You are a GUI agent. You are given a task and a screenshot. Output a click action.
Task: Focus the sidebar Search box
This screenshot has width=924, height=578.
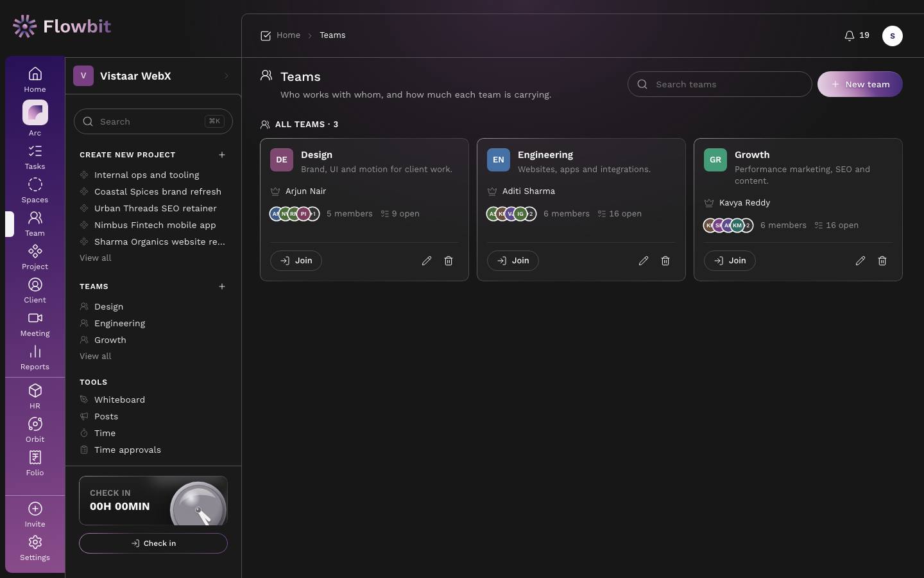[x=153, y=121]
